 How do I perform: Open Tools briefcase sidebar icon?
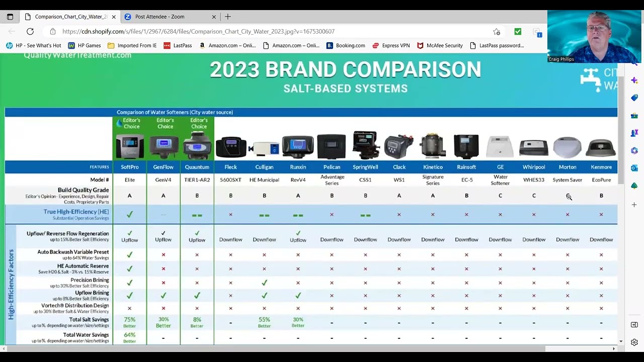pos(634,116)
